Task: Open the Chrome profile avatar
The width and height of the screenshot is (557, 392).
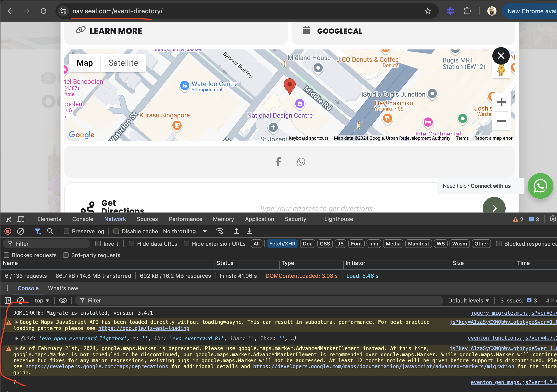Action: pos(492,11)
